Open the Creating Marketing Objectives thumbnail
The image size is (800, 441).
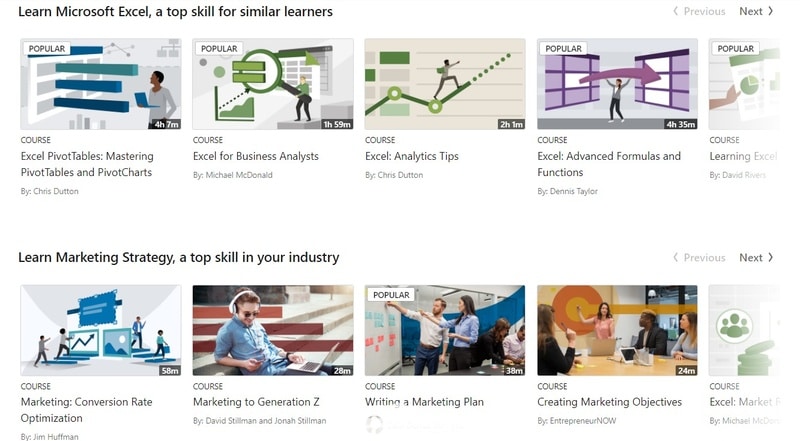coord(617,330)
